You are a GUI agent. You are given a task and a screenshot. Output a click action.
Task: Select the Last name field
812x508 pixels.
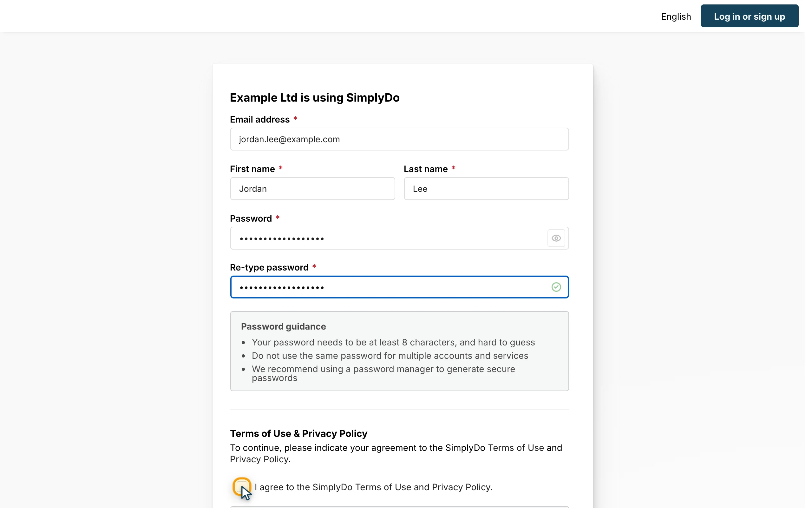(x=486, y=189)
